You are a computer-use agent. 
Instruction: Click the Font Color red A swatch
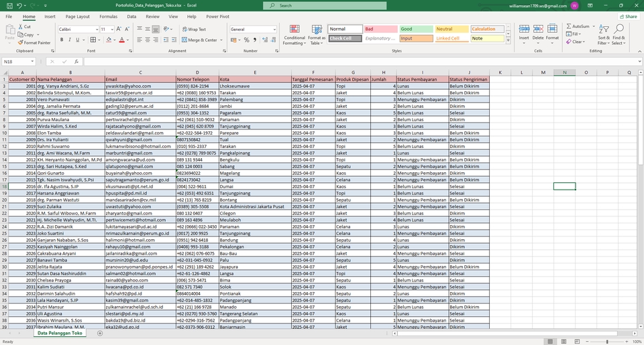[121, 40]
